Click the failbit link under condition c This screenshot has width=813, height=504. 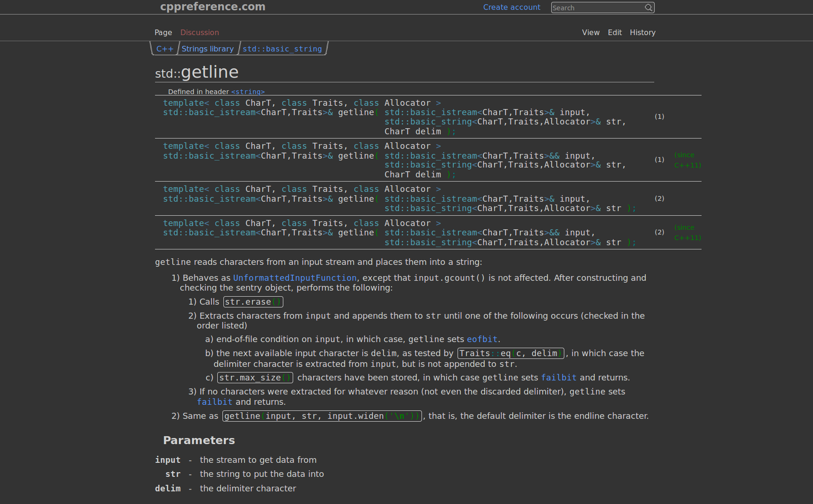click(559, 377)
